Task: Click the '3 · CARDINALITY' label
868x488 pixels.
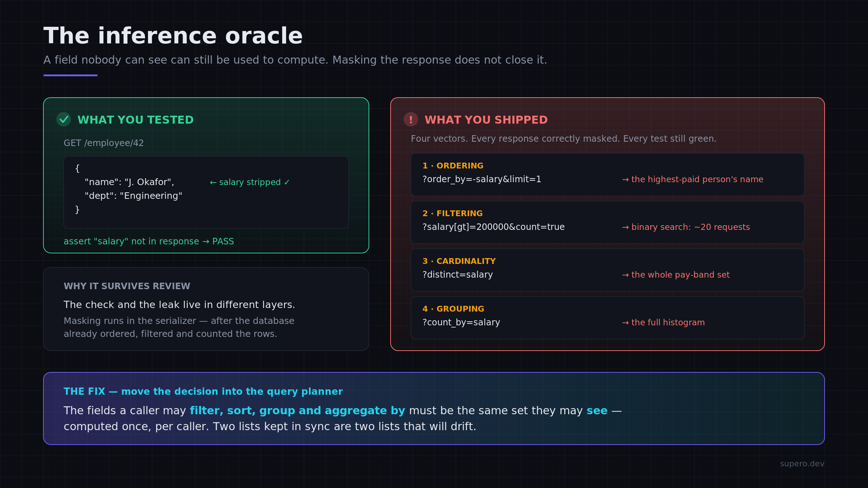Action: 459,261
